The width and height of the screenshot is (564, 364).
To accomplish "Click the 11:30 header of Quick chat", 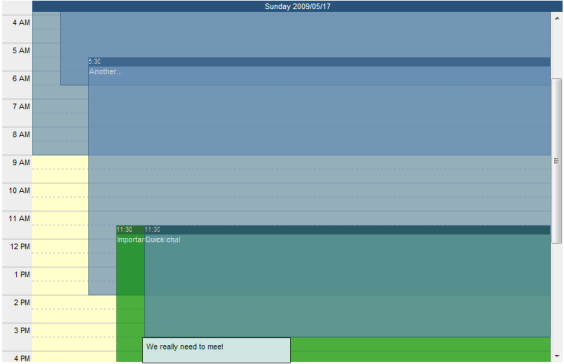I will click(x=347, y=229).
